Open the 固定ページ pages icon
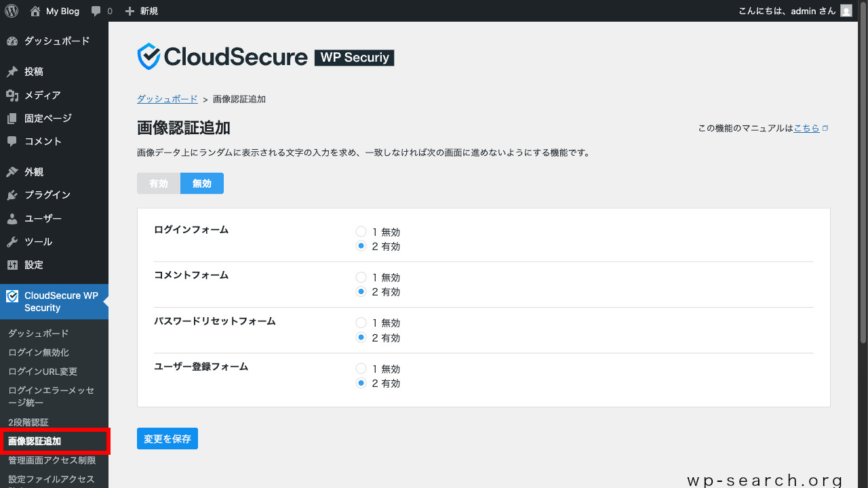The width and height of the screenshot is (868, 488). (14, 118)
